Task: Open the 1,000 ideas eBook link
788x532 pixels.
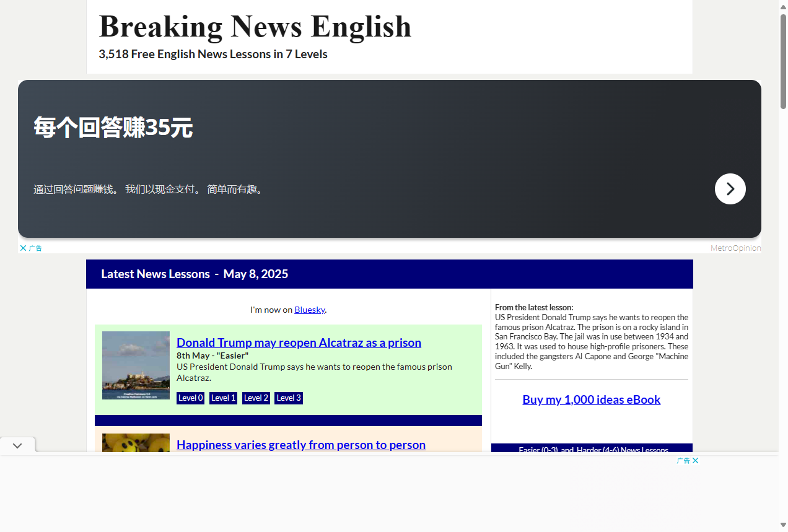Action: tap(591, 399)
